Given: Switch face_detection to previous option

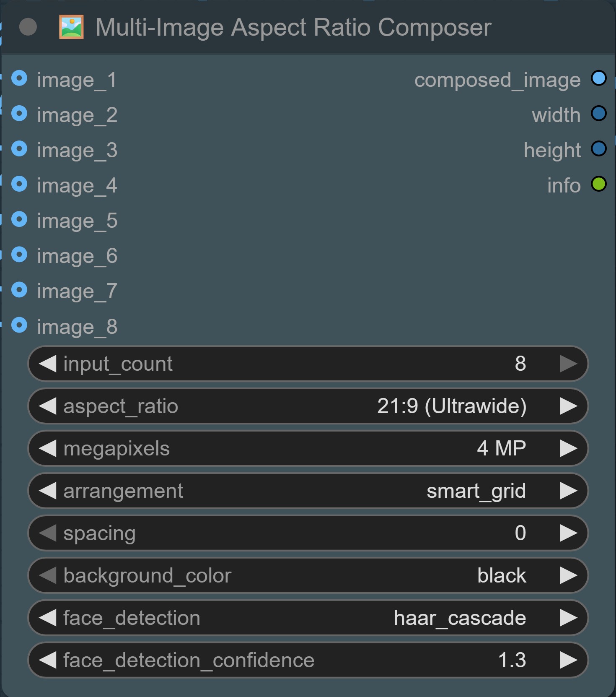Looking at the screenshot, I should point(47,618).
